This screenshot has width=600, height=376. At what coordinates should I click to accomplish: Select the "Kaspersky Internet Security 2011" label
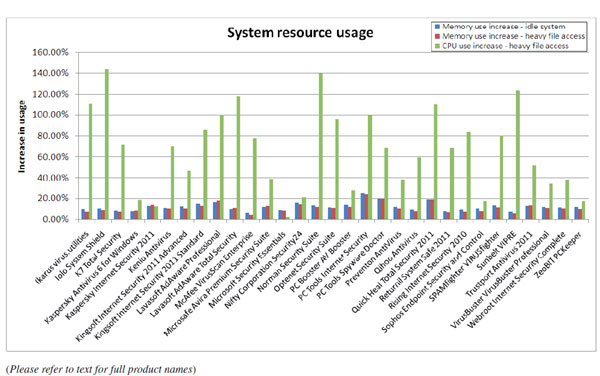click(x=111, y=275)
